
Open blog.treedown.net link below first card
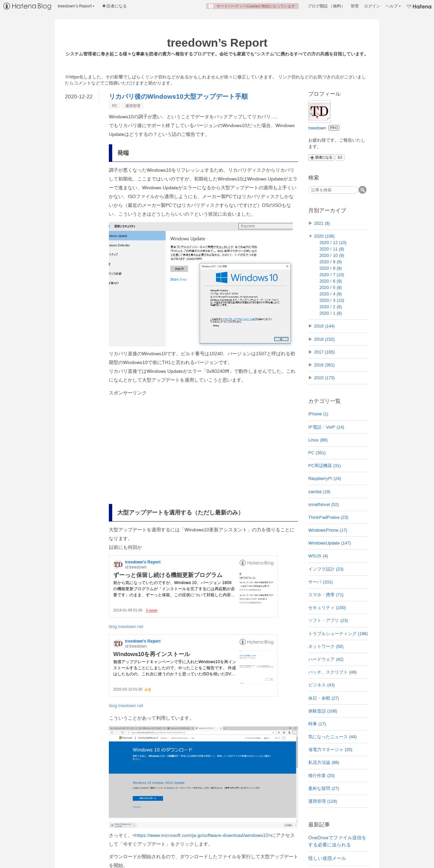pos(126,626)
